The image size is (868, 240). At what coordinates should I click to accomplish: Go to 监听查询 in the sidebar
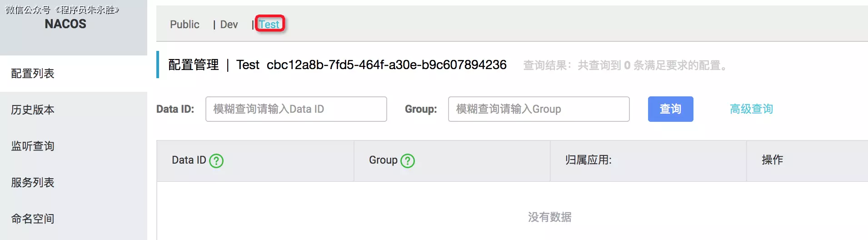pos(33,146)
